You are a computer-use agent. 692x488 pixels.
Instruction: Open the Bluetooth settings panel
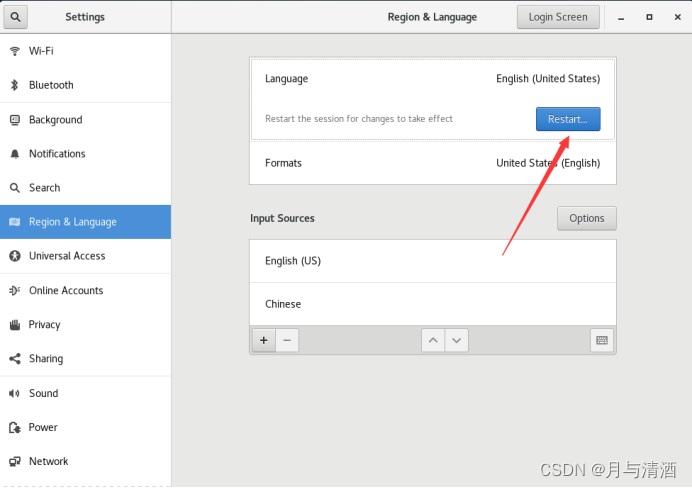click(x=86, y=85)
